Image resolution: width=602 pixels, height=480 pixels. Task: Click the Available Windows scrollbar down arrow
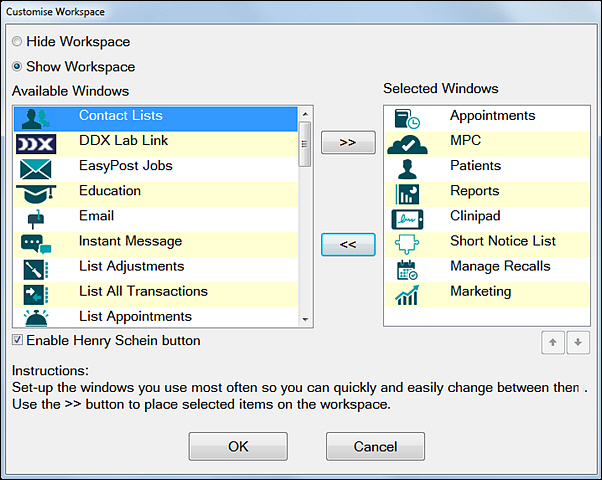[305, 319]
